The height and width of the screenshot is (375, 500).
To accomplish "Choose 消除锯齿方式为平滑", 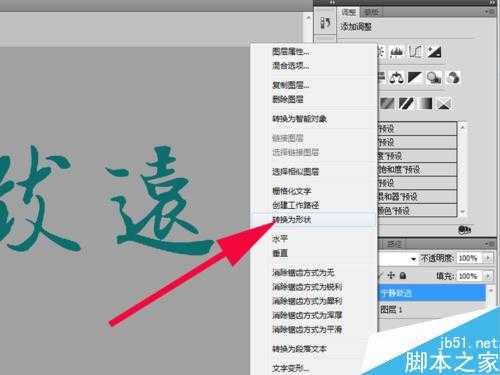I will [x=307, y=329].
